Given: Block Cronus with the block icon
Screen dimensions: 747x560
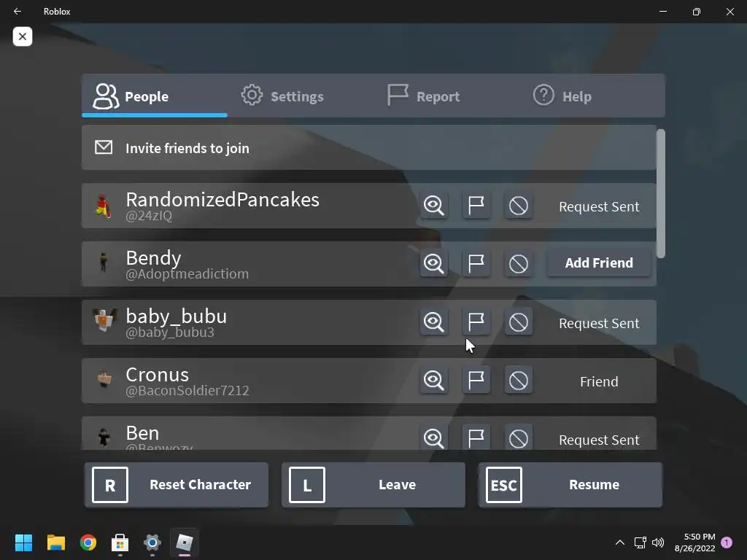Looking at the screenshot, I should coord(519,381).
